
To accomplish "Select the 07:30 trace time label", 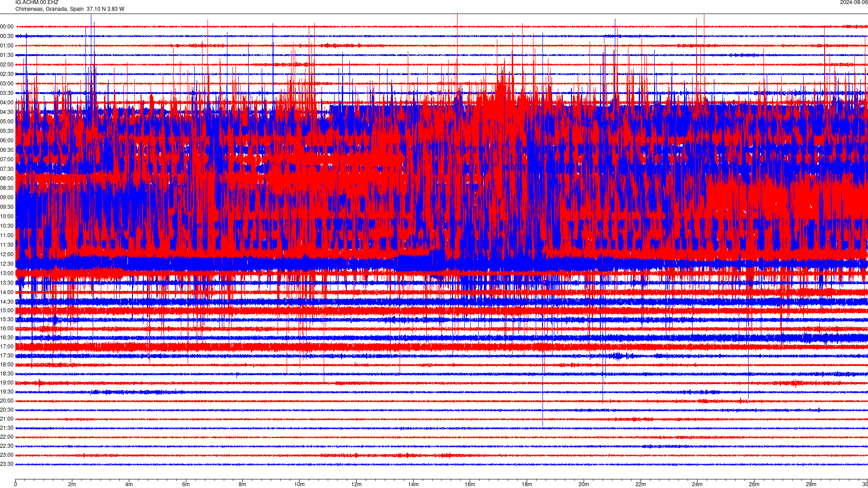I will 7,169.
